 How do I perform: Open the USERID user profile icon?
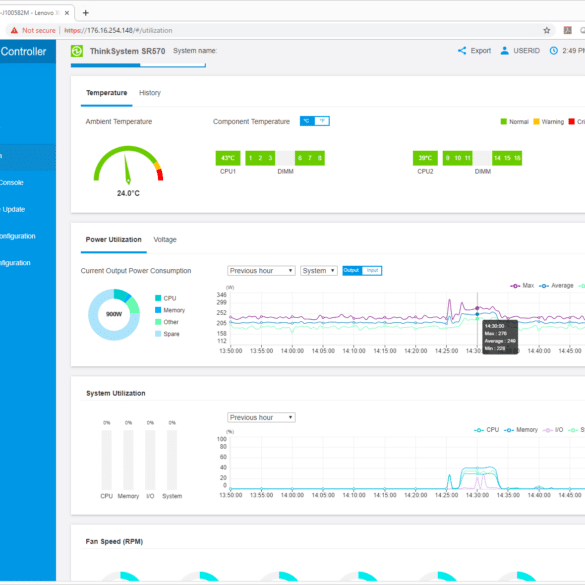tap(504, 51)
